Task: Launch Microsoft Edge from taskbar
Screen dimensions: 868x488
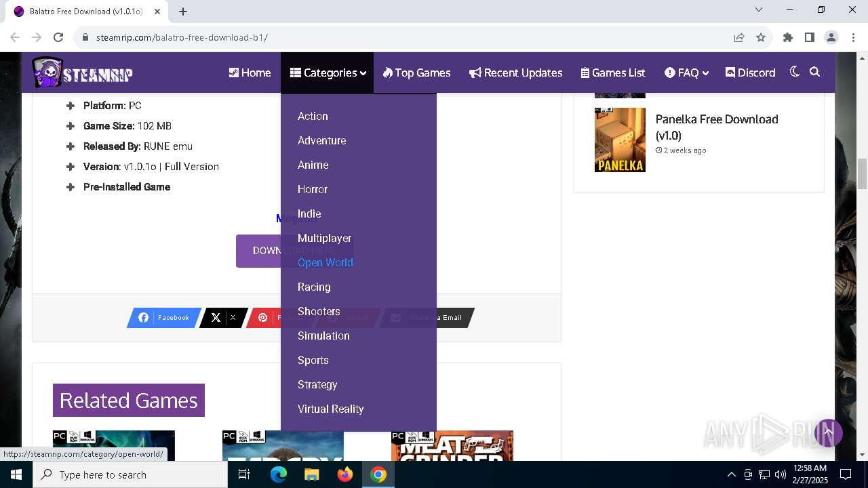Action: (x=279, y=474)
